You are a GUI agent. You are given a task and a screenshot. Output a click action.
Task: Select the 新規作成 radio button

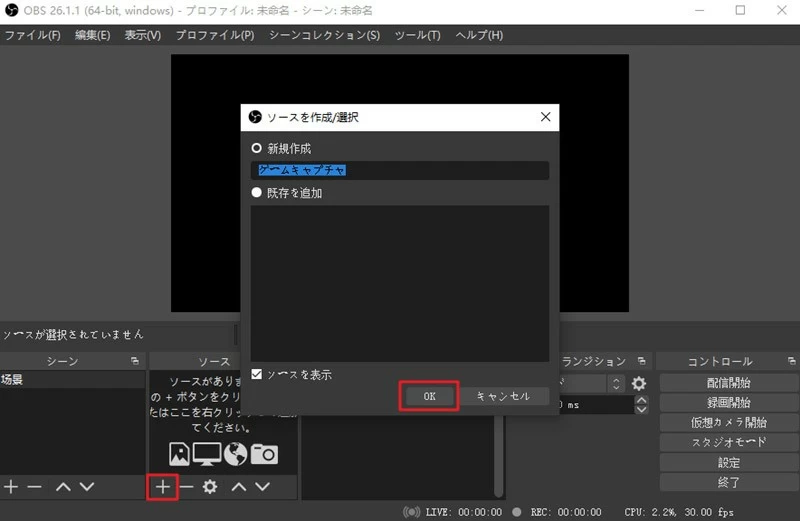[257, 148]
